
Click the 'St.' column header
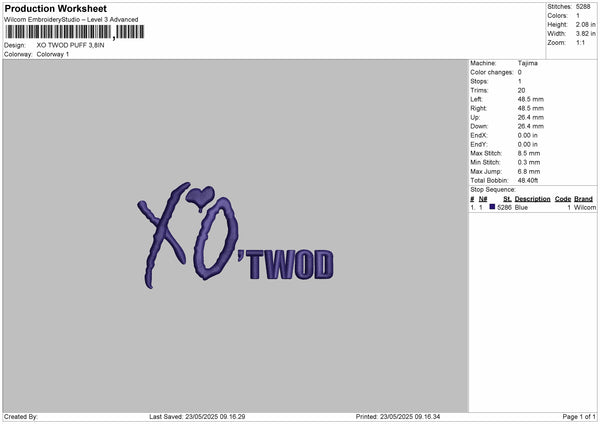tap(507, 199)
